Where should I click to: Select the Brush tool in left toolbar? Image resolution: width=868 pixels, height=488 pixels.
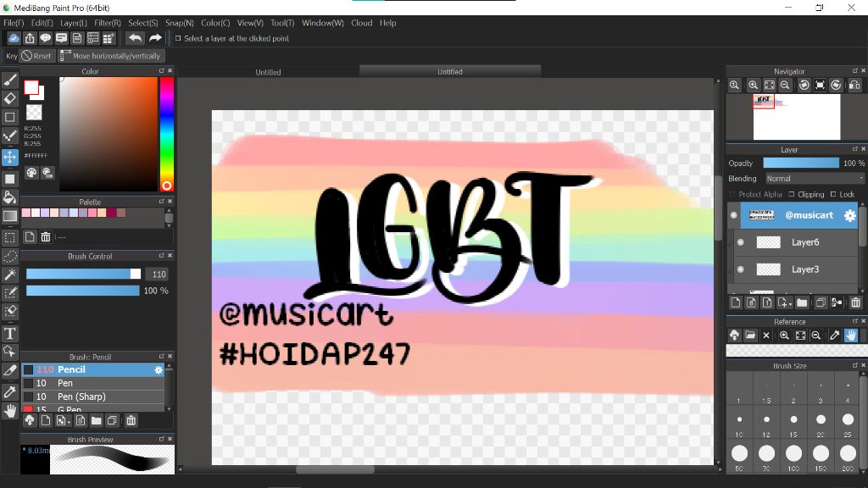coord(10,80)
